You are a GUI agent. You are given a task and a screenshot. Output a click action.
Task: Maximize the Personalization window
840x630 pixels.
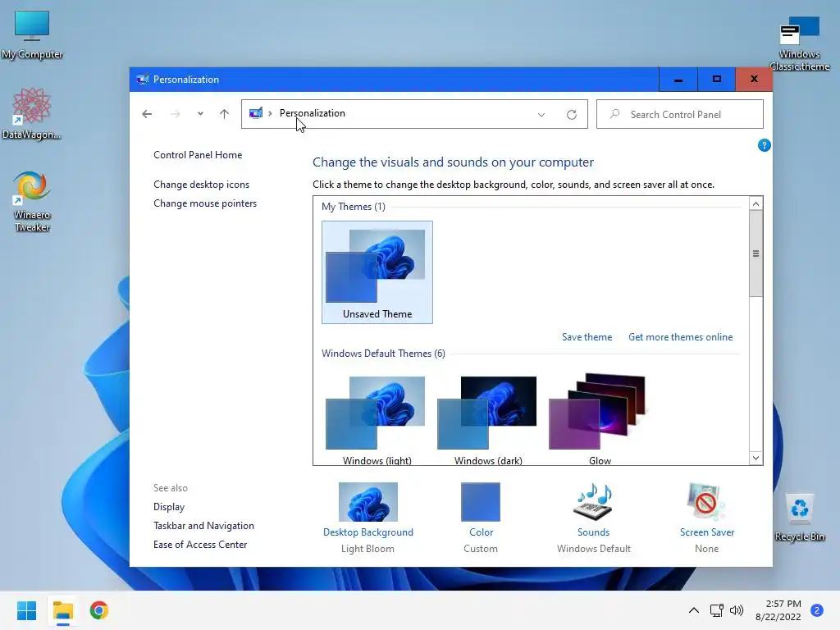[x=716, y=80]
